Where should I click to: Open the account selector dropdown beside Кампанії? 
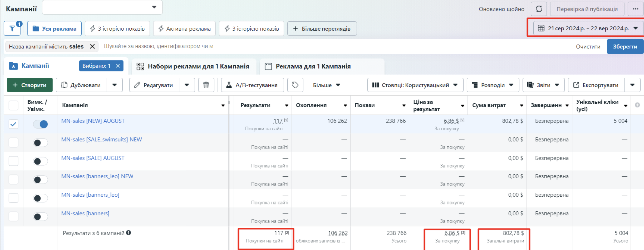[x=102, y=7]
